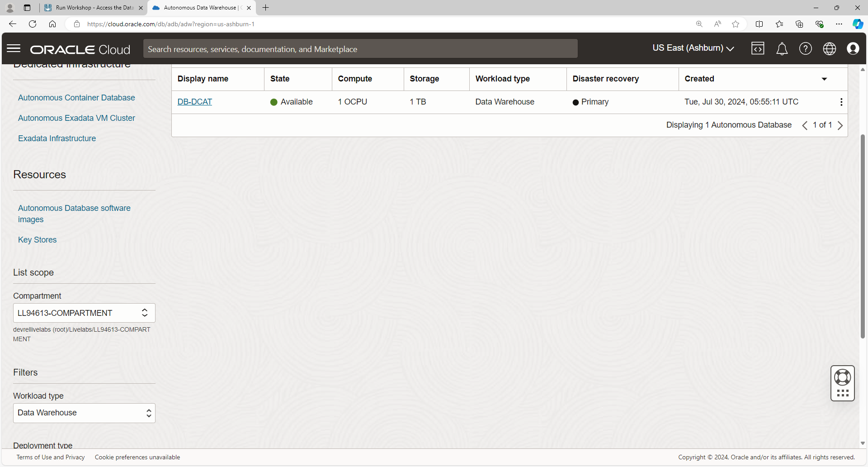The image size is (868, 467).
Task: Click Displaying 1 Autonomous Database text
Action: (729, 125)
